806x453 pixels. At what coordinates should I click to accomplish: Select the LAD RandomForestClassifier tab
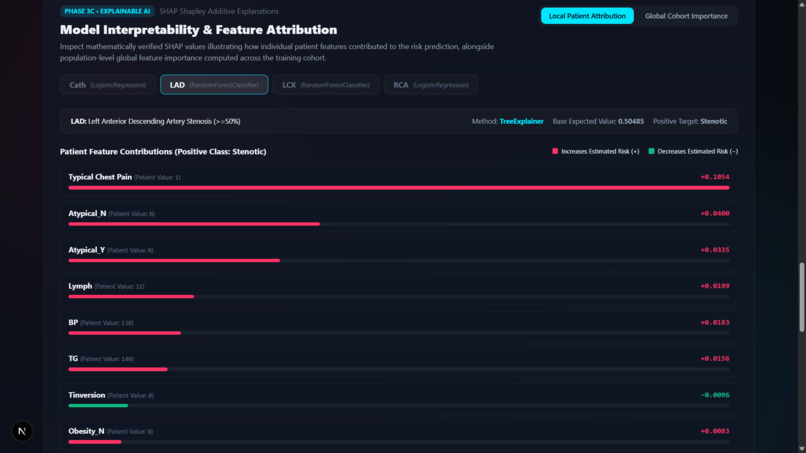(214, 85)
